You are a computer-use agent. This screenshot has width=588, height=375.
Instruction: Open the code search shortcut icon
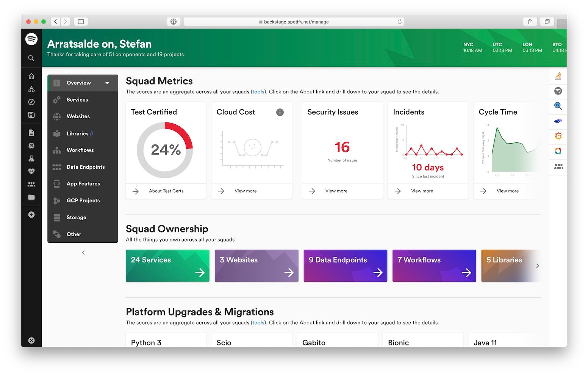(558, 106)
